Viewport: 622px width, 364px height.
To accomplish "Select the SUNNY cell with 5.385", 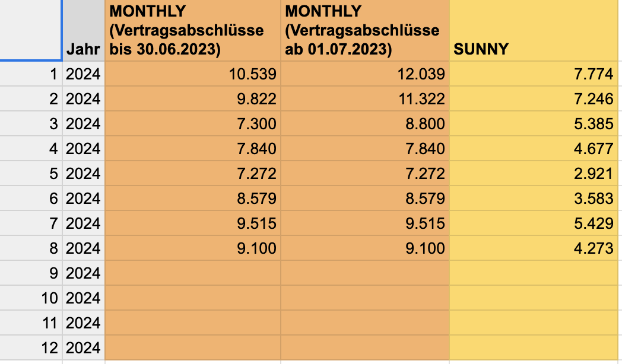I will [x=534, y=123].
